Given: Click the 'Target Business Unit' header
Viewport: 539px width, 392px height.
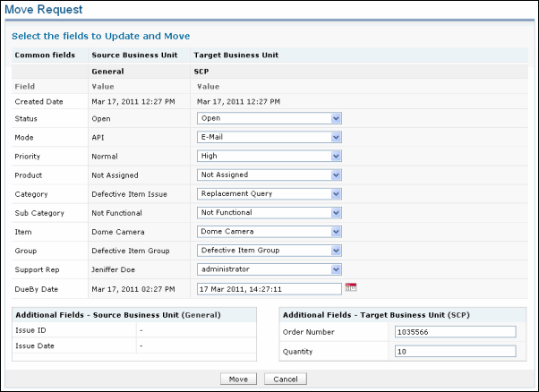Looking at the screenshot, I should click(235, 55).
